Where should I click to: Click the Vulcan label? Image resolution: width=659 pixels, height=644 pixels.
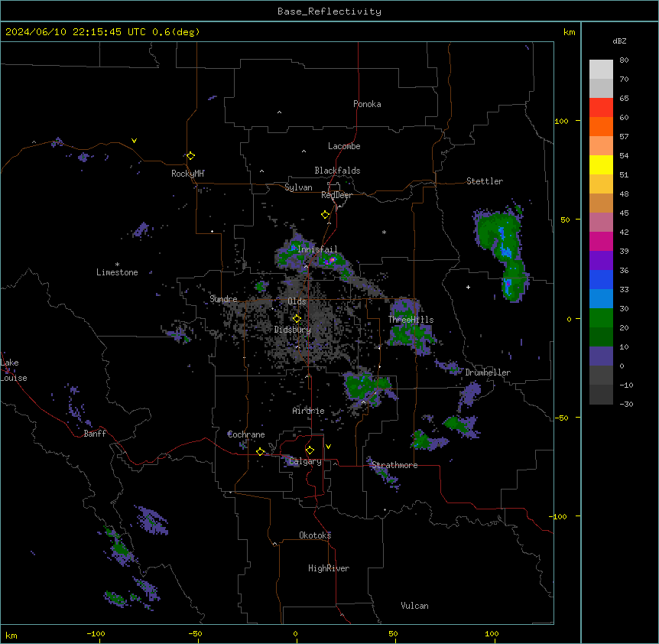(415, 606)
